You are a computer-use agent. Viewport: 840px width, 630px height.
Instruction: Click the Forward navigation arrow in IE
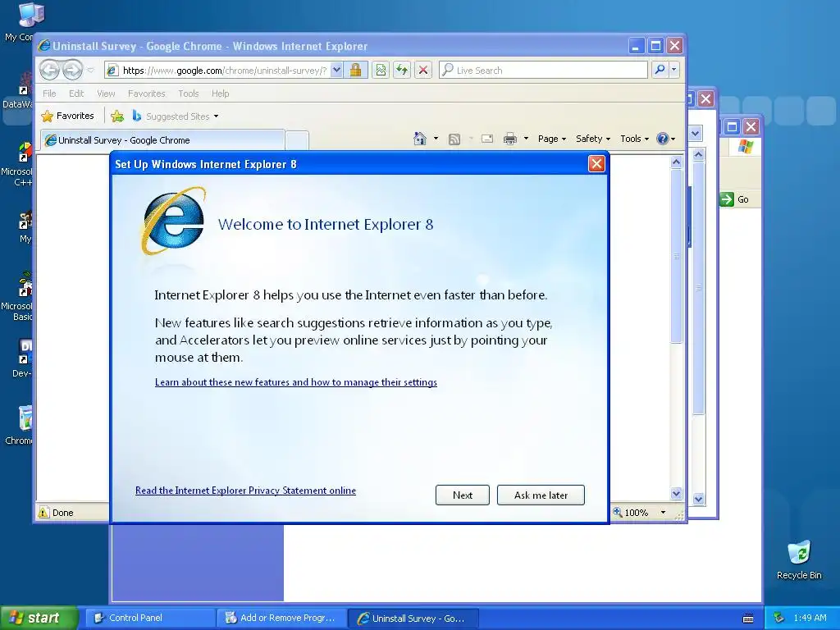(72, 70)
